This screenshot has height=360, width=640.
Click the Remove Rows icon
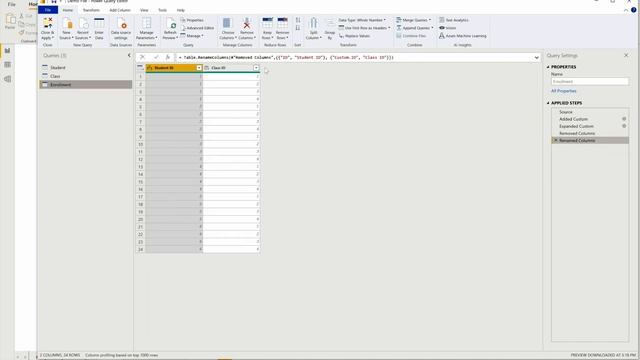[282, 29]
